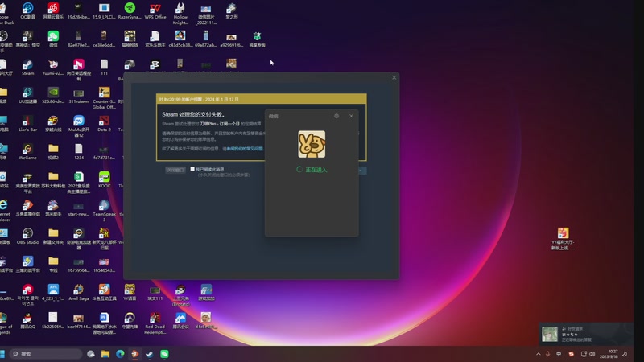Open the Anvil Saga desktop shortcut

(x=78, y=292)
